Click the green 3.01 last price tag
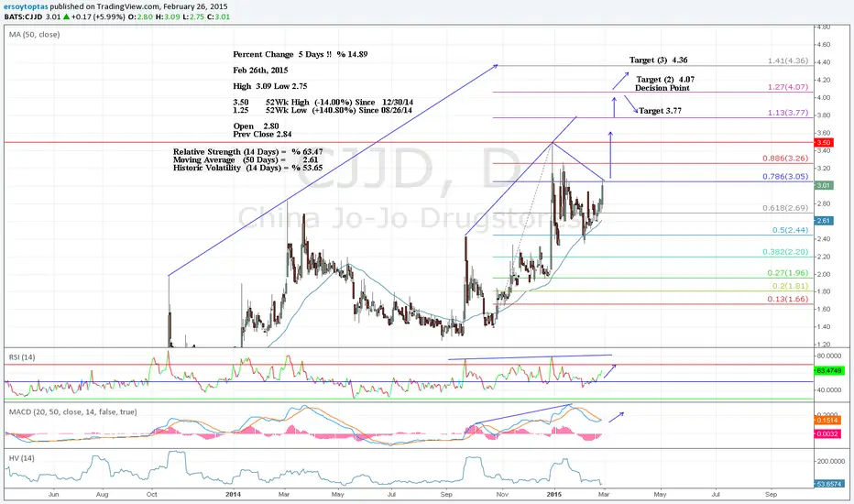Image resolution: width=854 pixels, height=504 pixels. 823,185
